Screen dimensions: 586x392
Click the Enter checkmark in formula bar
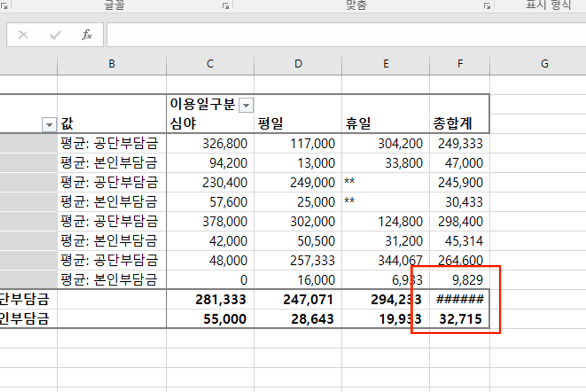point(55,35)
